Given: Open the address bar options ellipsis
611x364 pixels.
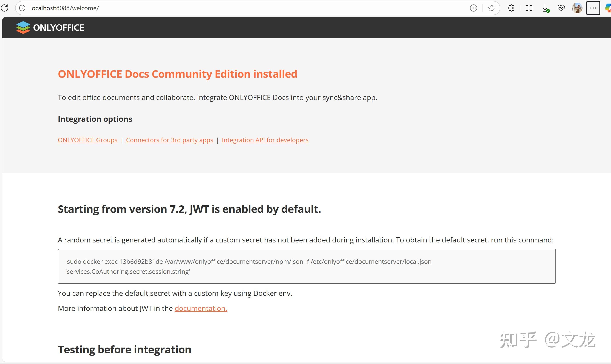Looking at the screenshot, I should (x=474, y=8).
